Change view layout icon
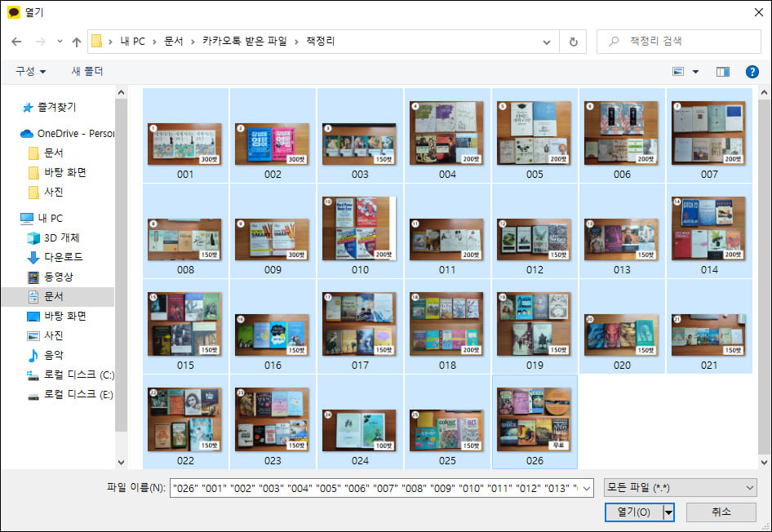 (x=678, y=72)
